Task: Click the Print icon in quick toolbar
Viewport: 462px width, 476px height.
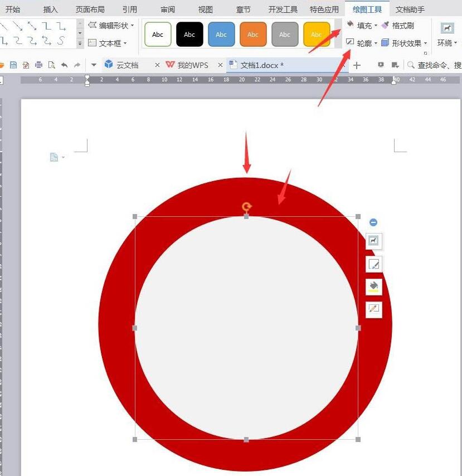Action: click(x=38, y=65)
